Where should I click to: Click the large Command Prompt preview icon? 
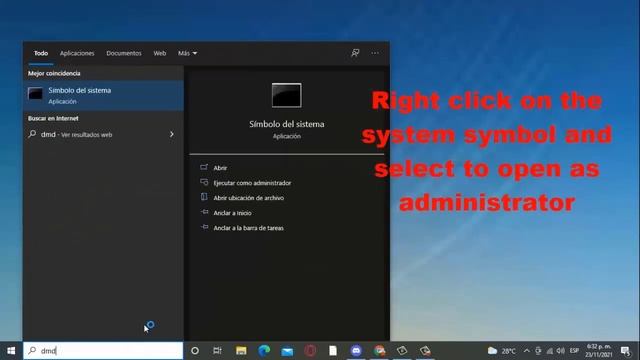tap(287, 95)
